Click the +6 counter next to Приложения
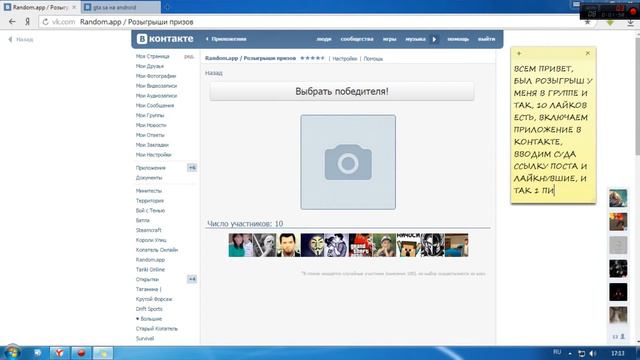Image resolution: width=640 pixels, height=360 pixels. pos(192,168)
